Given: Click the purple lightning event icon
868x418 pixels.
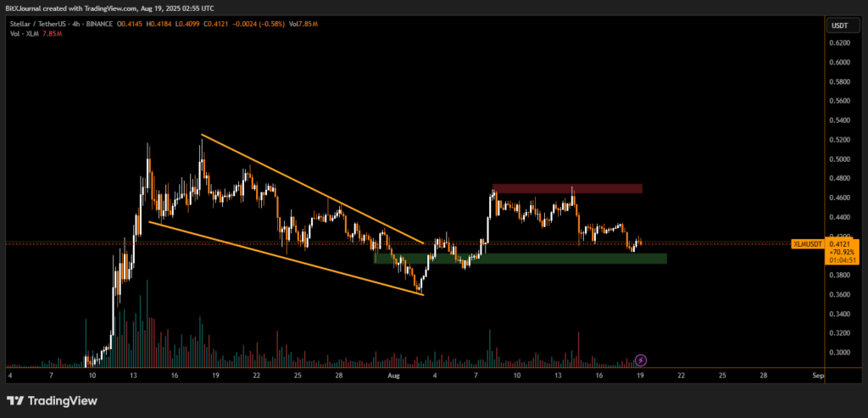Looking at the screenshot, I should 642,360.
